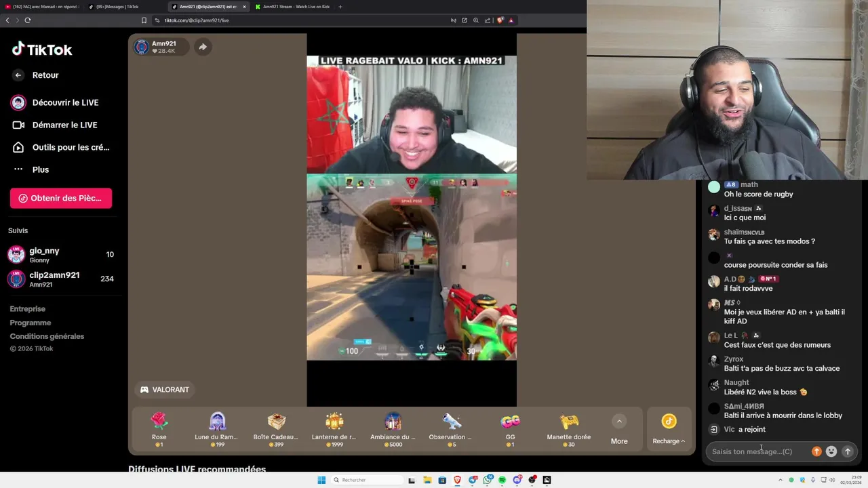This screenshot has width=868, height=488.
Task: Click Amn921 streamer avatar
Action: pos(142,47)
